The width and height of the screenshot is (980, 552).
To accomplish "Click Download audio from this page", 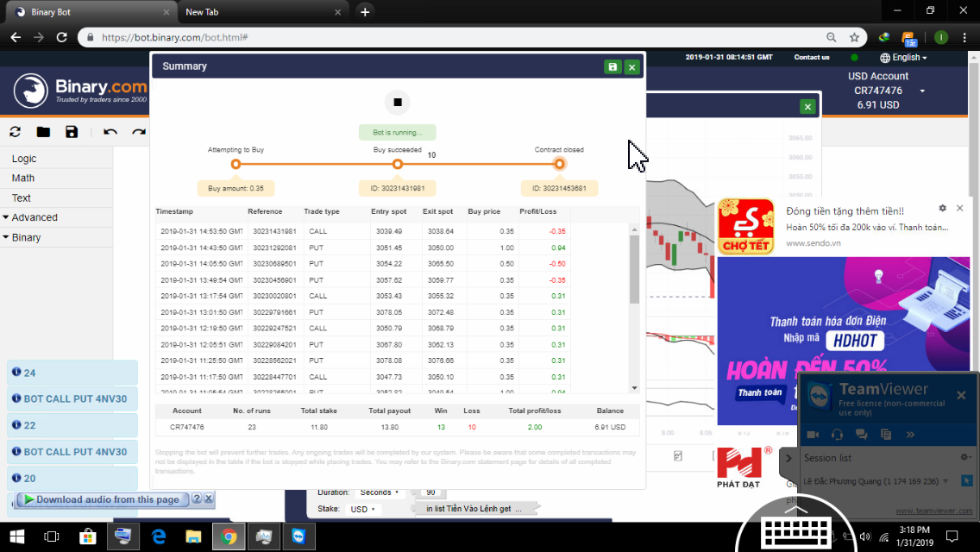I will pos(102,499).
